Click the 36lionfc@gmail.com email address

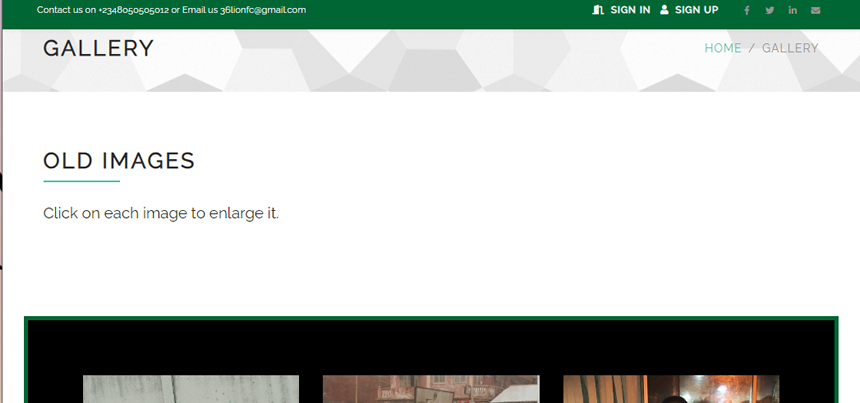point(263,10)
